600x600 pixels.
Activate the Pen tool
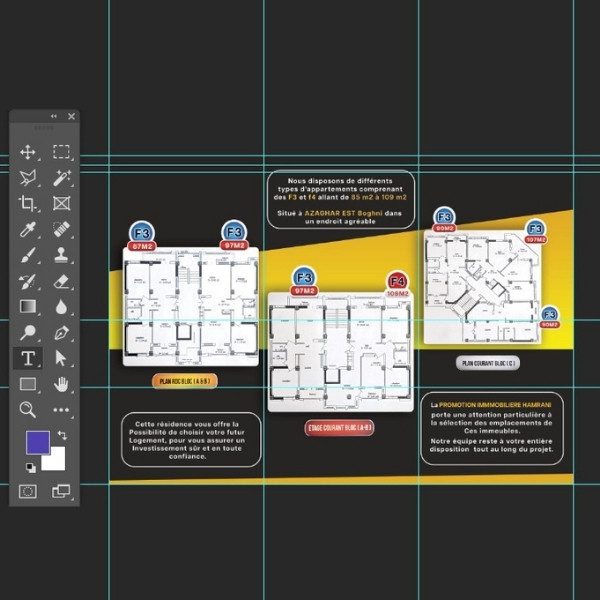point(61,333)
